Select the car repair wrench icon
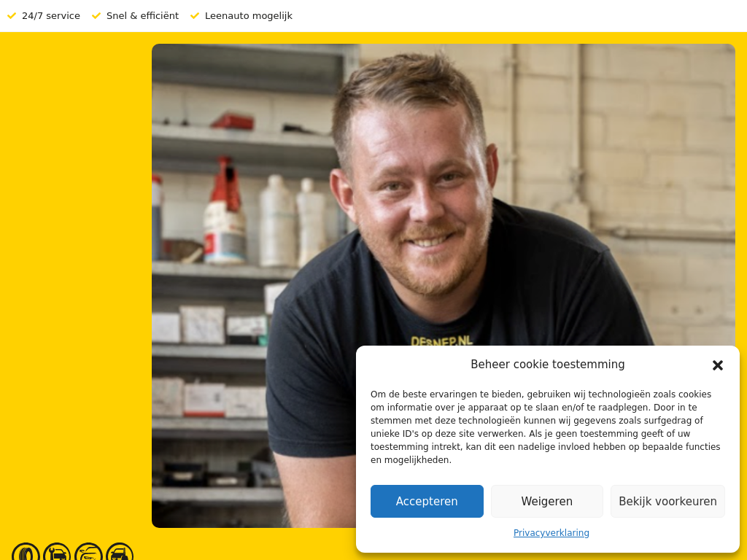 [57, 553]
